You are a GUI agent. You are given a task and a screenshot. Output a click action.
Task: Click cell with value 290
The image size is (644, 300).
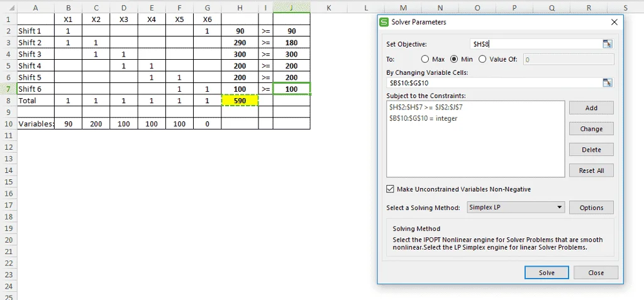click(x=240, y=42)
